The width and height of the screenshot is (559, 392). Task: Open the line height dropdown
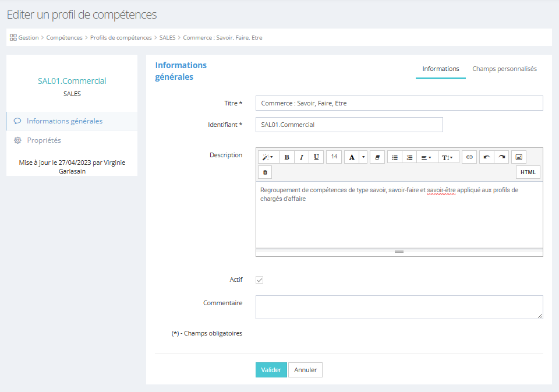448,157
